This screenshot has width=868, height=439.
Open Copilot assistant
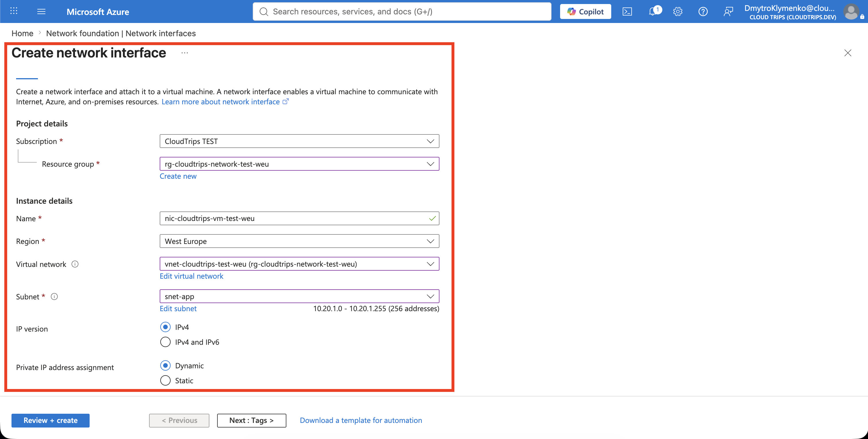[585, 11]
